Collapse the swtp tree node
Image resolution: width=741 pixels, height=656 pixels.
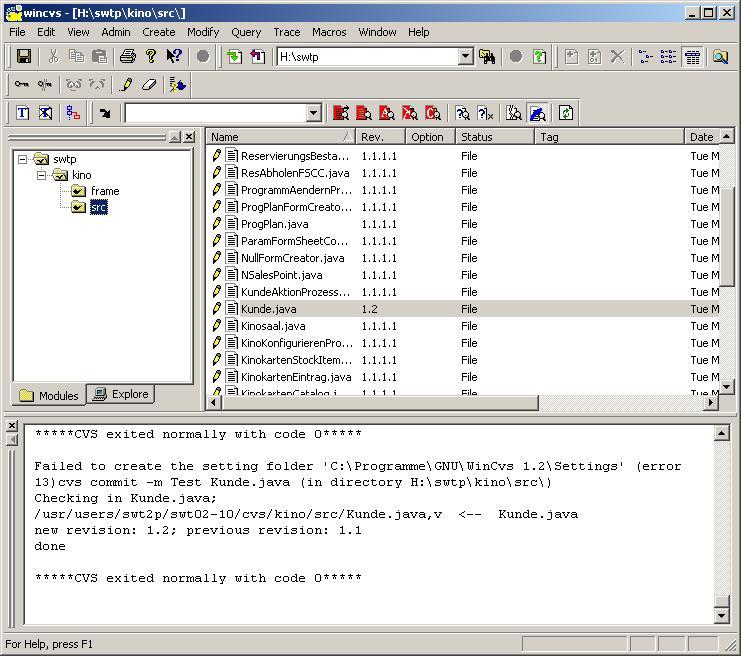click(22, 159)
